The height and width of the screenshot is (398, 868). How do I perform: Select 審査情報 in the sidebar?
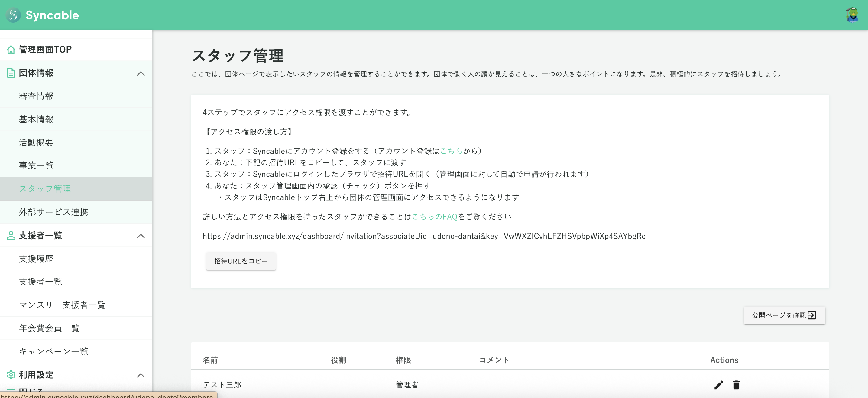36,96
